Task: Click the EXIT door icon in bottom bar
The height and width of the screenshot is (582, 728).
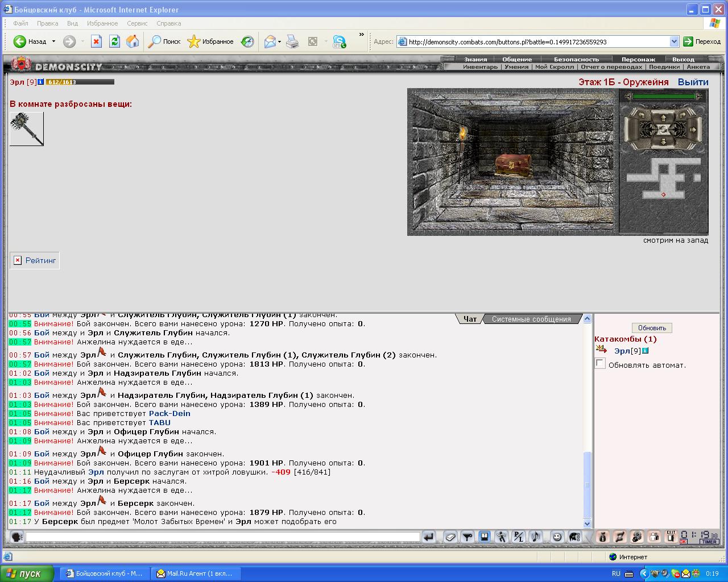Action: click(x=671, y=537)
